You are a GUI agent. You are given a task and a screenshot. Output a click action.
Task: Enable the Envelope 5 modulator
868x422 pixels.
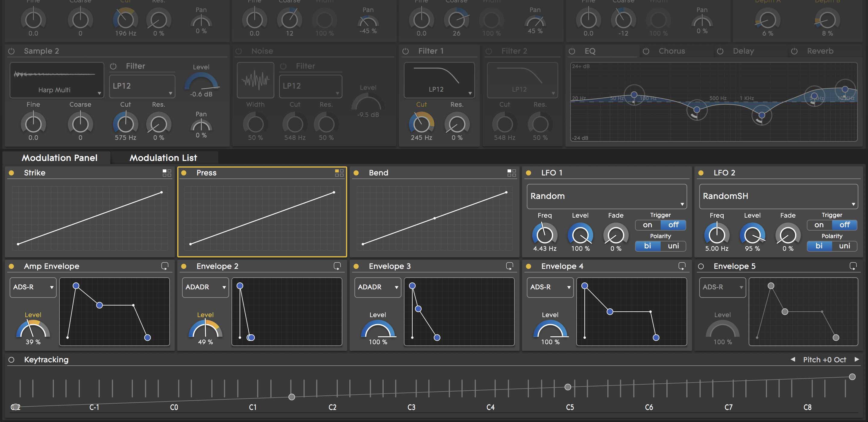click(x=701, y=266)
